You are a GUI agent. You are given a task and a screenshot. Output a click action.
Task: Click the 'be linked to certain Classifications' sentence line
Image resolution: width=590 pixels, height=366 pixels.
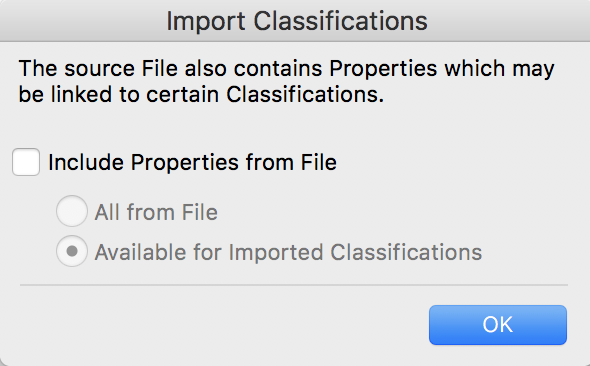[201, 94]
